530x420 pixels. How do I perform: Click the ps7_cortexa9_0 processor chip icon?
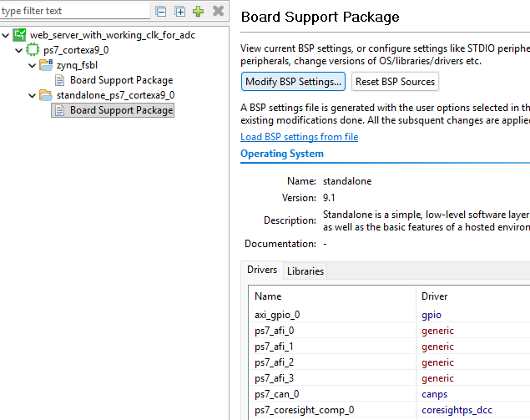(x=33, y=50)
